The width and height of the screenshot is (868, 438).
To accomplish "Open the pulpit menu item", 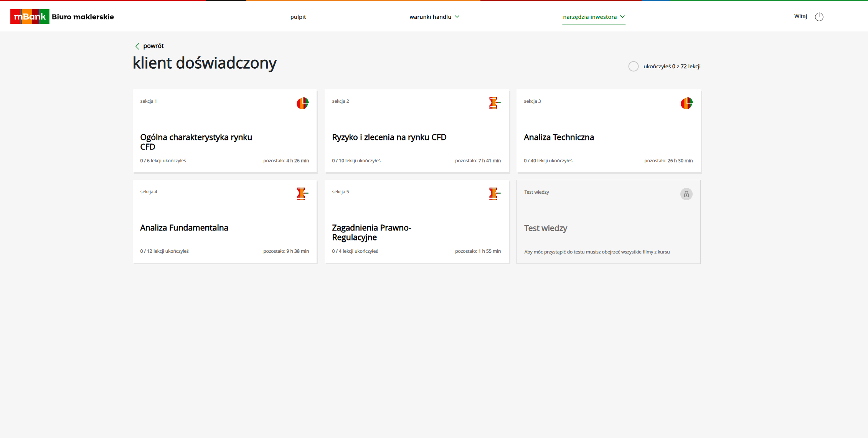I will point(298,17).
